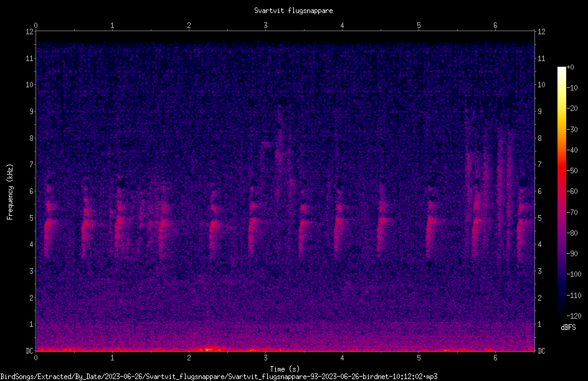Click the "6" second tick on the top time axis
The height and width of the screenshot is (381, 588).
[495, 26]
